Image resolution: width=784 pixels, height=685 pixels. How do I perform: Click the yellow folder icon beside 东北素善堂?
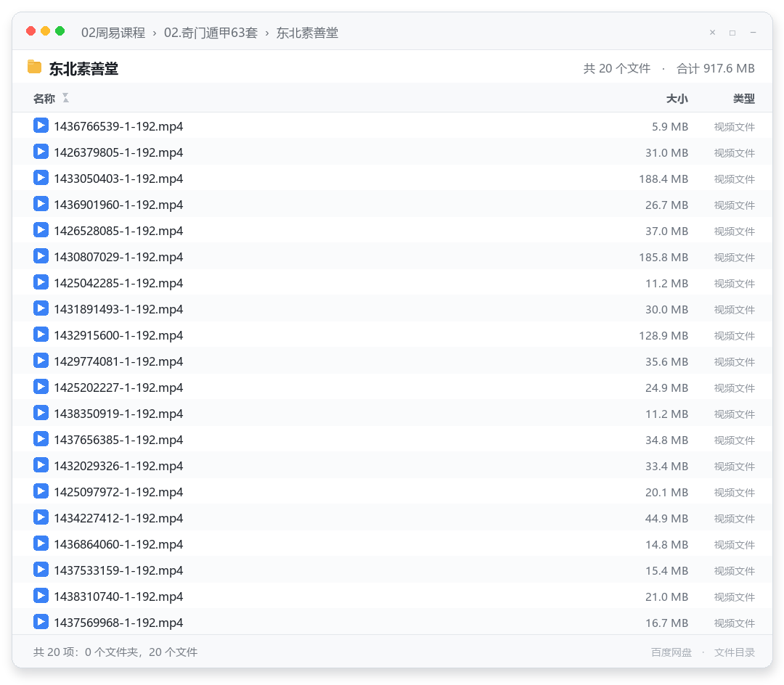tap(35, 67)
